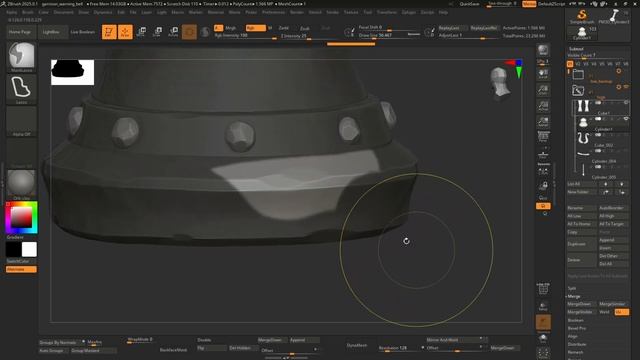Expand the Split section
Viewport: 640px width, 360px height.
click(572, 288)
